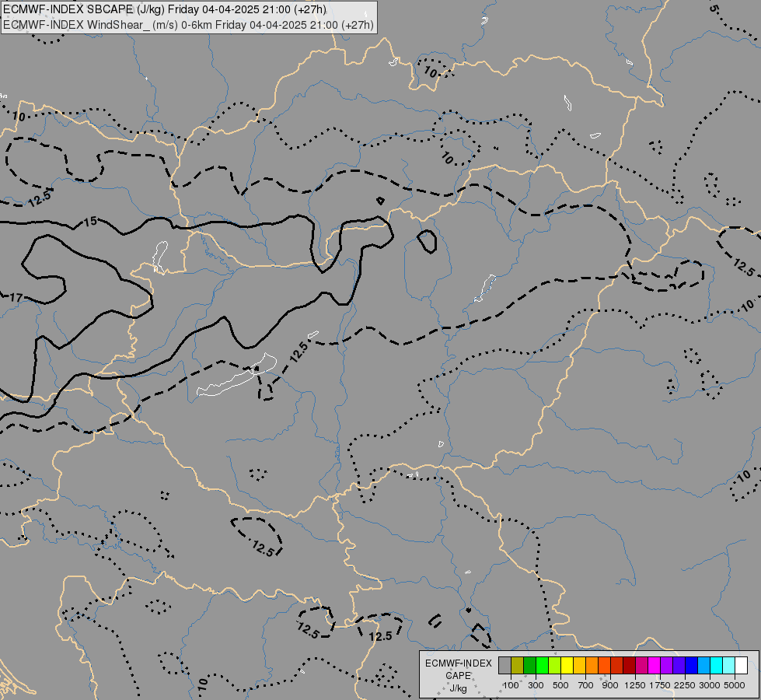Click the WindShear 0-6km title line

click(x=188, y=25)
